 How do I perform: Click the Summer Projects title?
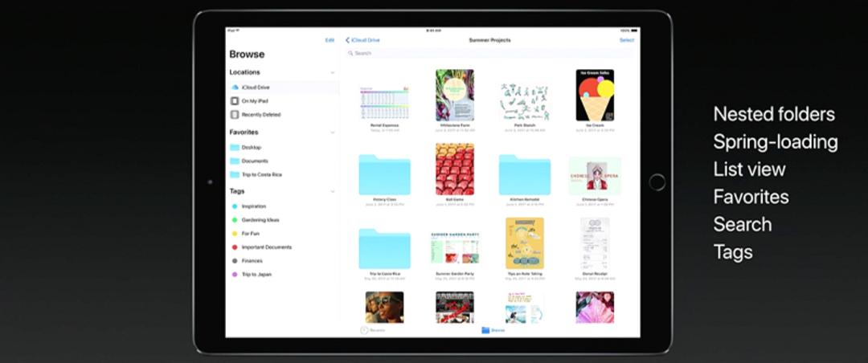489,40
